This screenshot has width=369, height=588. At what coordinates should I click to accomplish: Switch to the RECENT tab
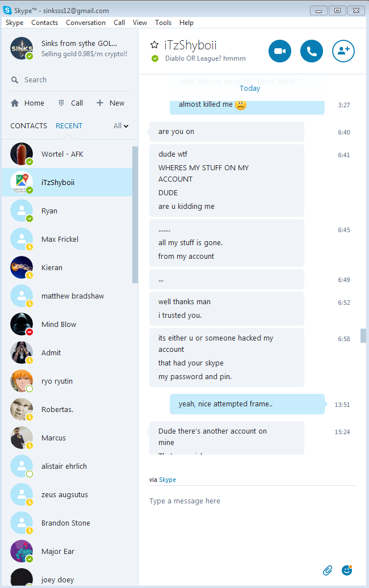tap(69, 126)
